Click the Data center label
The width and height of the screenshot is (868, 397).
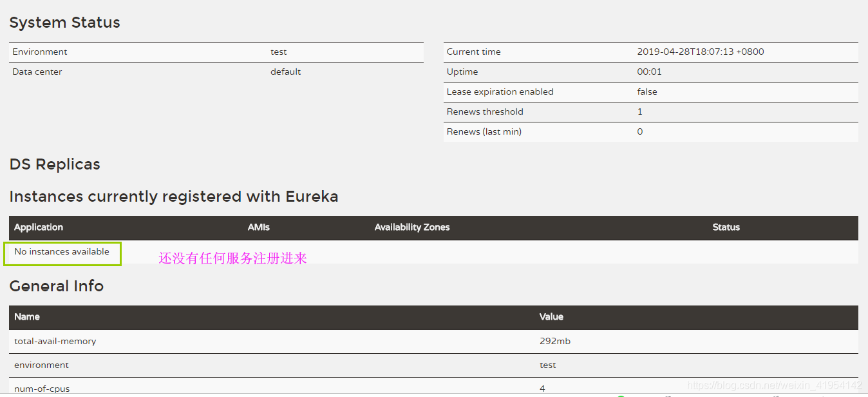(x=37, y=72)
